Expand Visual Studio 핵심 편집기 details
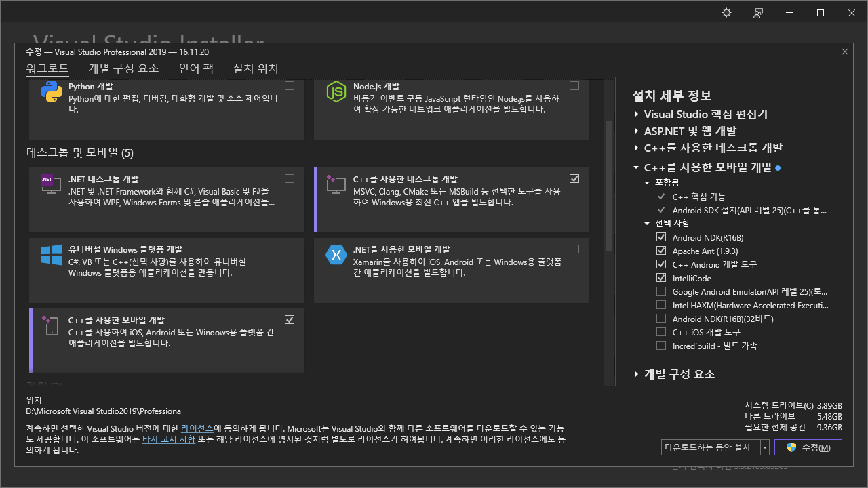868x488 pixels. (x=637, y=115)
